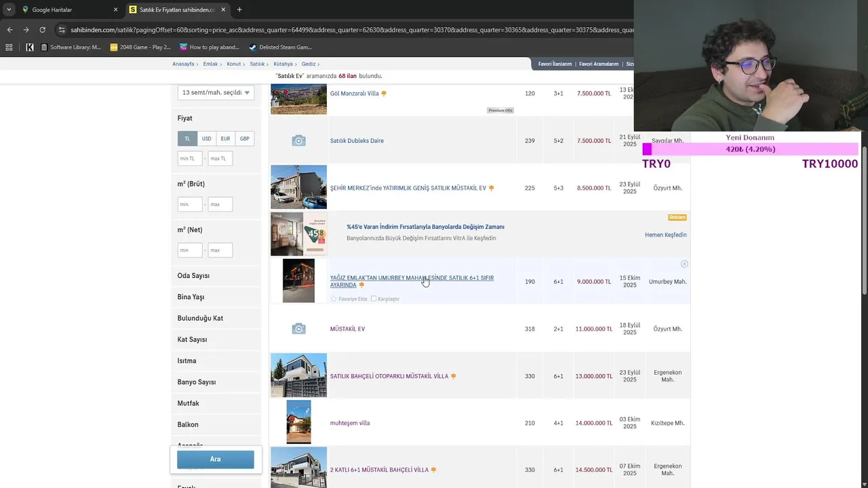Click the Yeni Donanım progress bar
This screenshot has height=488, width=868.
(x=750, y=149)
